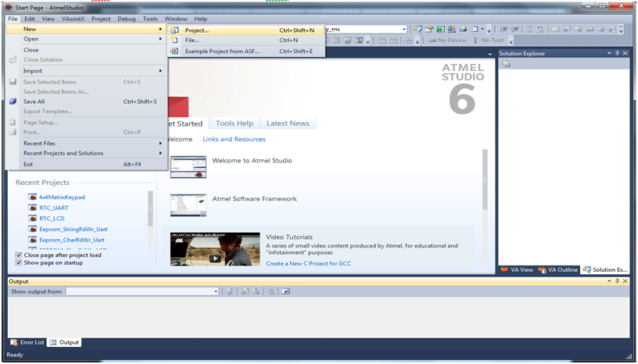Viewport: 638px width, 364px height.
Task: Switch to the VA View tab
Action: coord(517,269)
